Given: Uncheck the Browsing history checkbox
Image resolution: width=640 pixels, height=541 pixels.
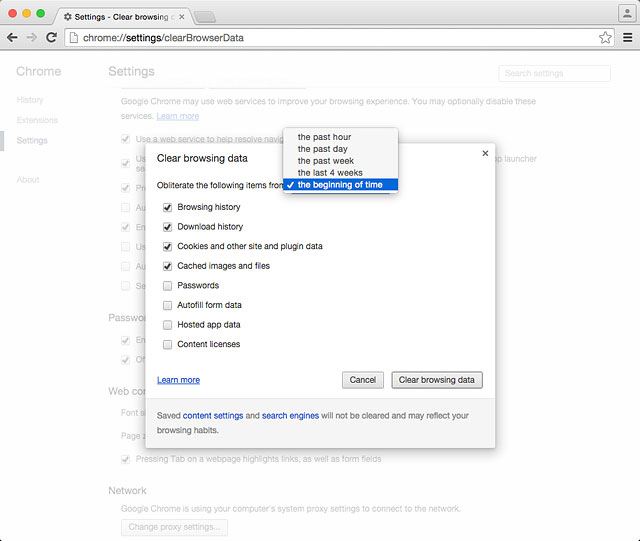Looking at the screenshot, I should 167,207.
